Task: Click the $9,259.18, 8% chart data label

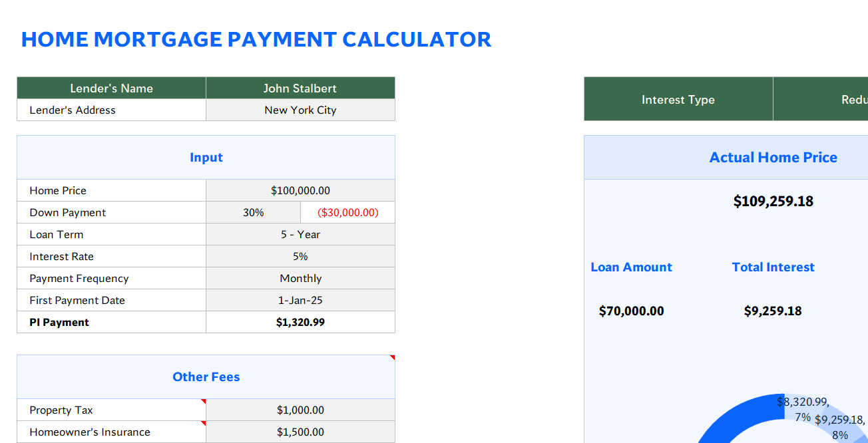Action: click(x=840, y=428)
